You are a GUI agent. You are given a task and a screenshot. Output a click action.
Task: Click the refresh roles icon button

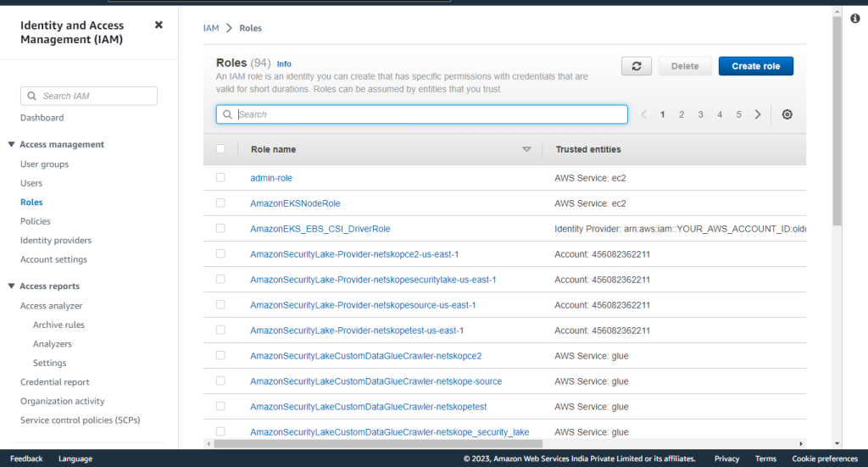coord(637,66)
